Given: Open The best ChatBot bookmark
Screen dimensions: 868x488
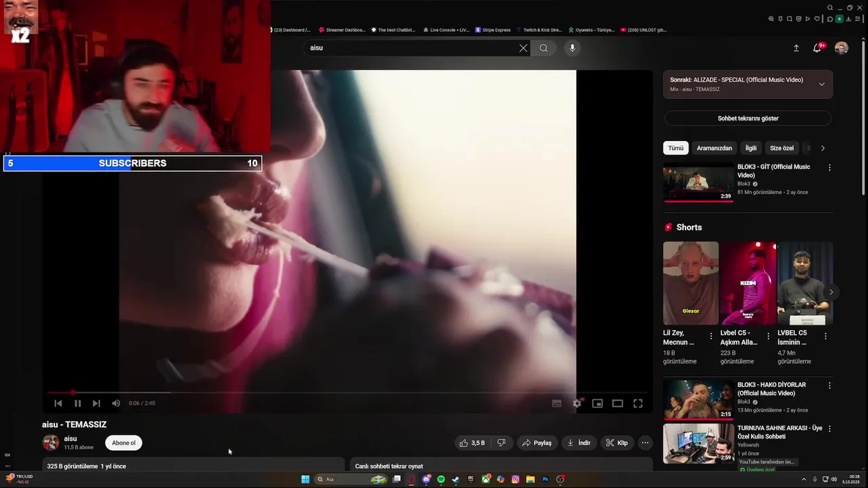Looking at the screenshot, I should (x=393, y=30).
